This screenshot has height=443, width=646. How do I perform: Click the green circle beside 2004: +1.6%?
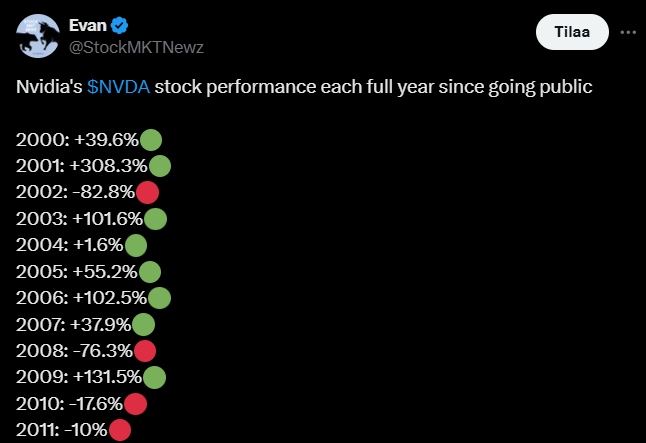coord(136,246)
